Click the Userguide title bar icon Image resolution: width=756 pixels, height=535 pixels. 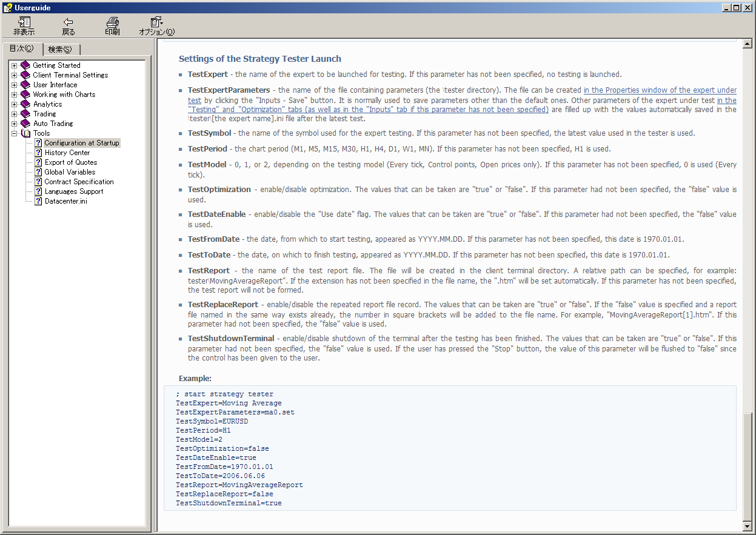pos(7,7)
